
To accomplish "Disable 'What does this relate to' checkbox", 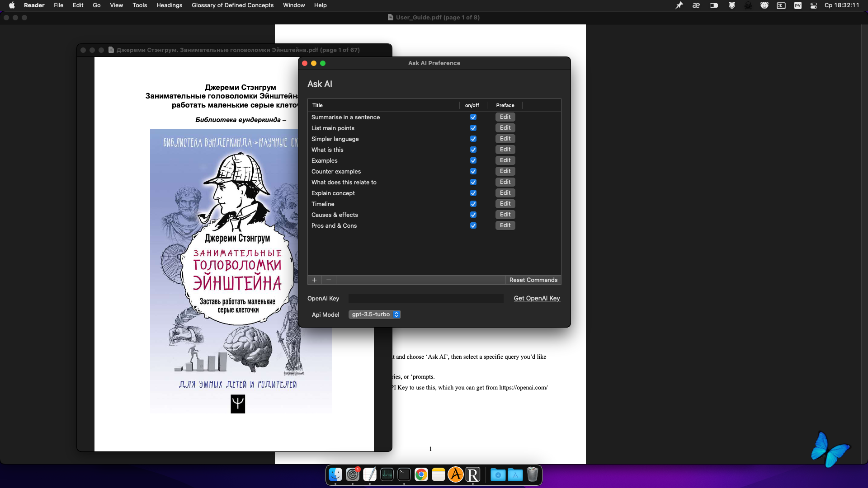I will [473, 182].
